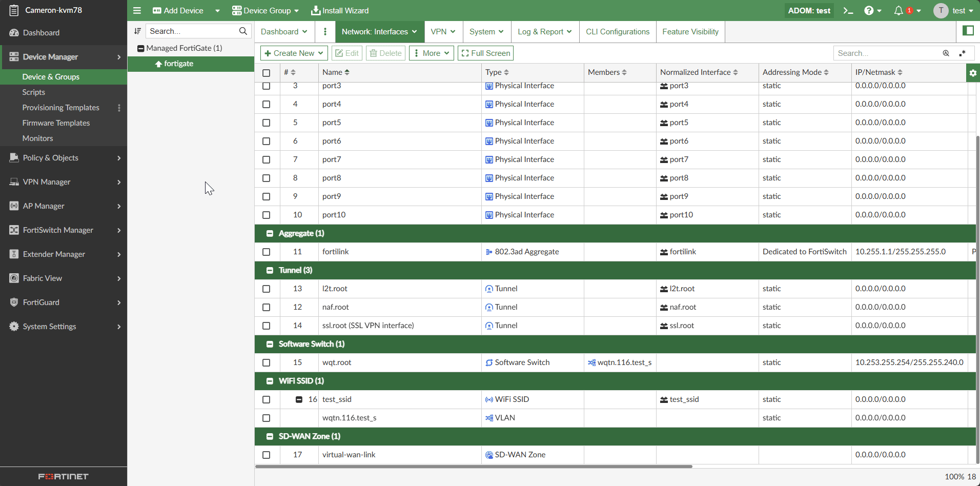Click the wqtn.116.test_s member icon
Screen dimensions: 980x486
592,362
